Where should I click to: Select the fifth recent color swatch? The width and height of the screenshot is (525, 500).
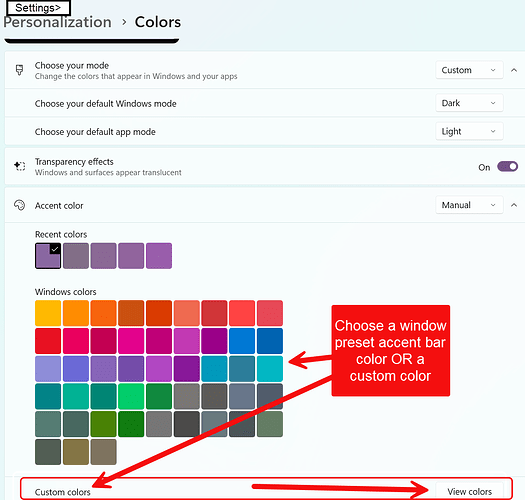[x=159, y=256]
